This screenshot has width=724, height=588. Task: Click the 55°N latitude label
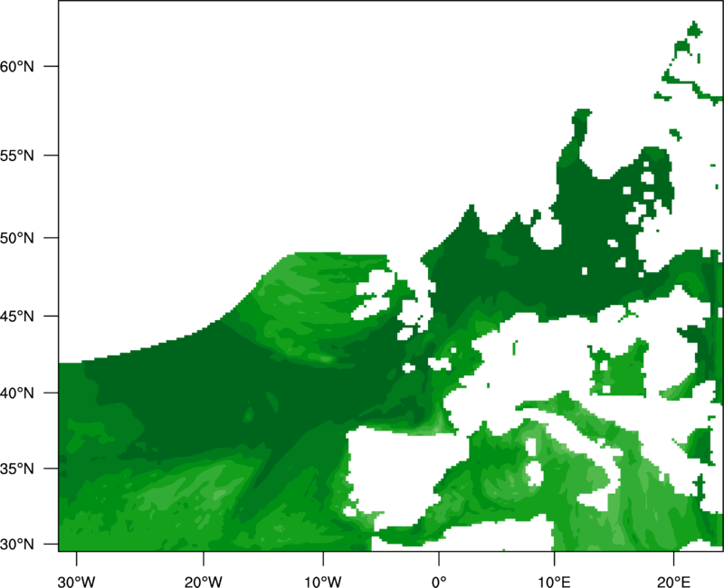coord(17,156)
